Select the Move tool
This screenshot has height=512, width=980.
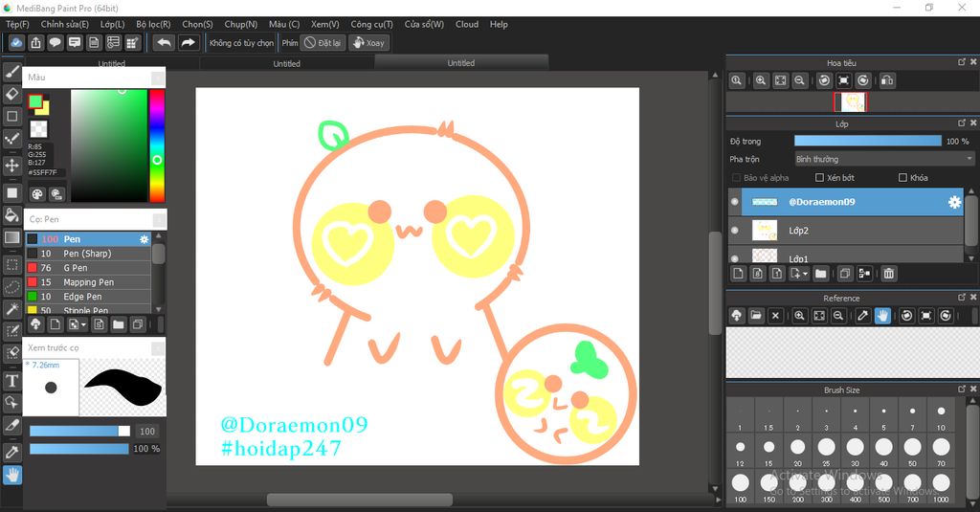coord(11,166)
